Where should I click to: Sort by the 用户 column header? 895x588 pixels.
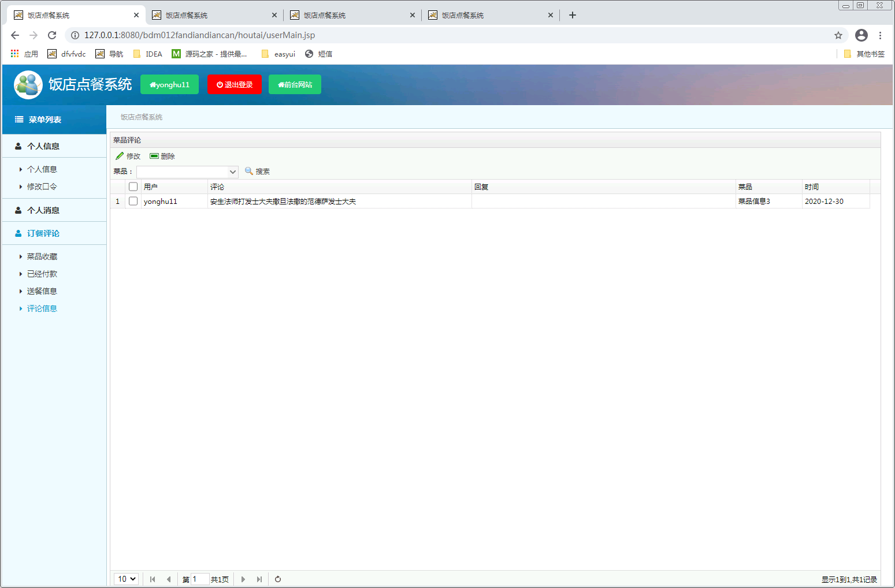tap(174, 187)
